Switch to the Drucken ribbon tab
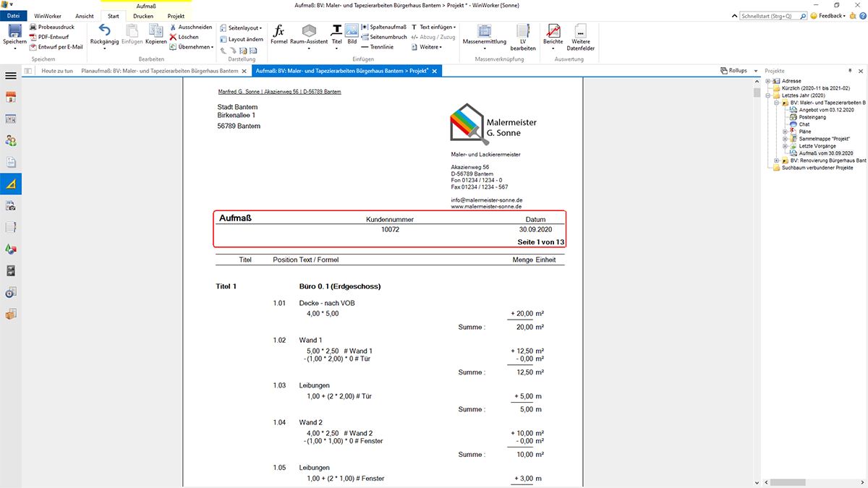 coord(143,15)
